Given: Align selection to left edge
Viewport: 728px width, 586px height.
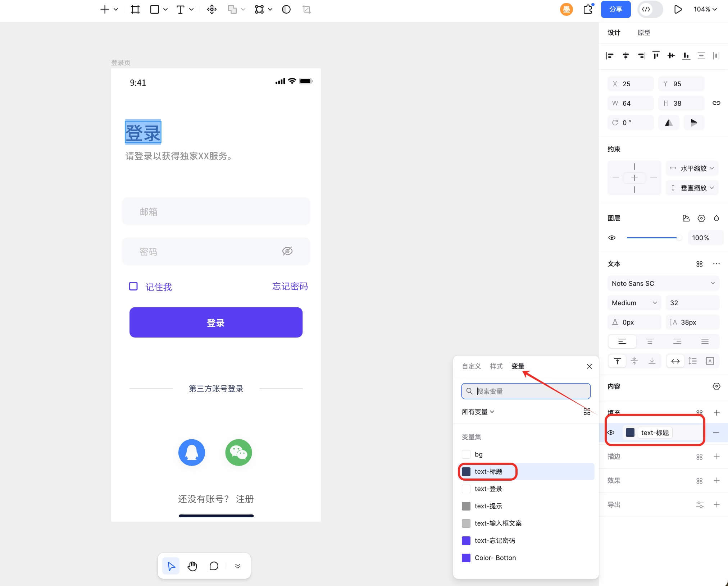Looking at the screenshot, I should click(x=611, y=56).
